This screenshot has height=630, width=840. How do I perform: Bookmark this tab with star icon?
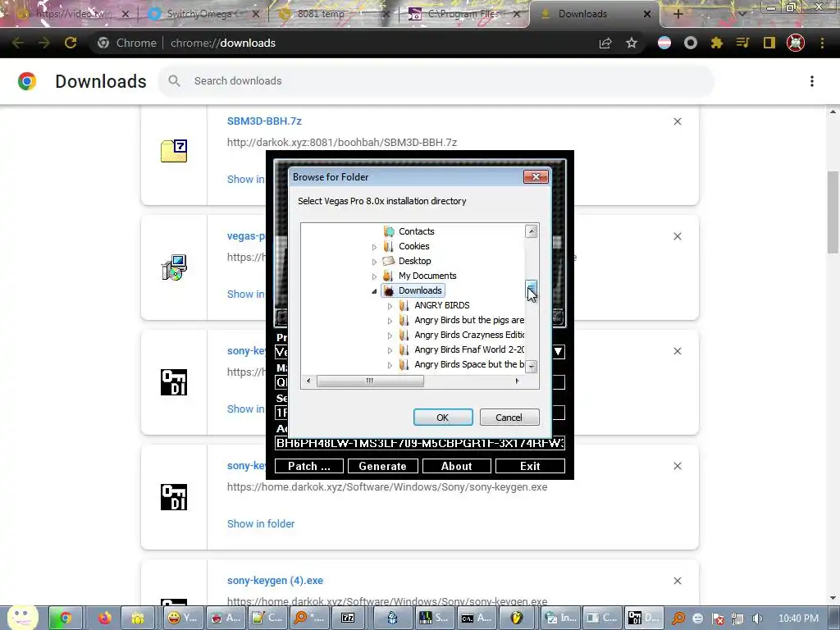tap(632, 43)
